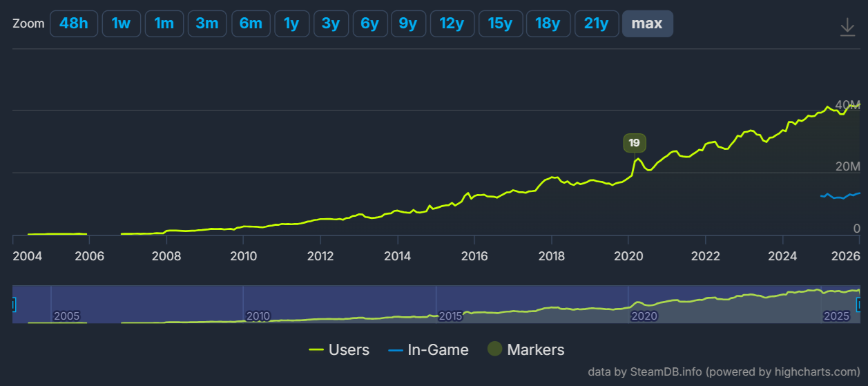Click the 19 marker on chart

point(635,143)
